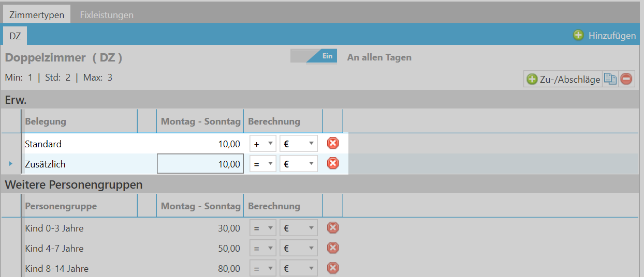Open the Zusätzlich row operator dropdown
This screenshot has width=644, height=277.
[263, 164]
